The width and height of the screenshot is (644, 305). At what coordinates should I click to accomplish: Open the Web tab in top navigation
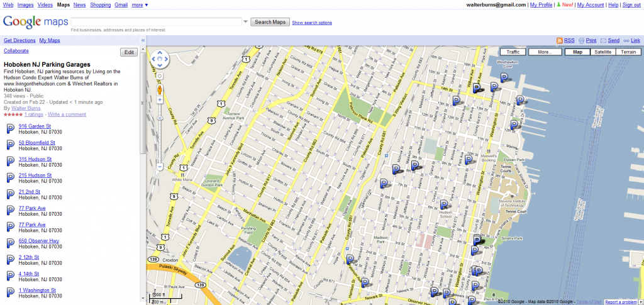pos(8,5)
